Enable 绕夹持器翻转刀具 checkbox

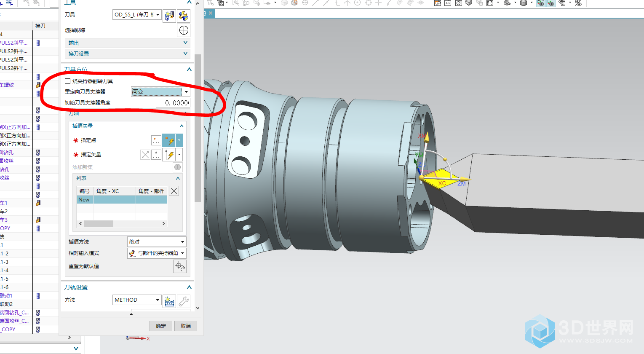pos(68,81)
